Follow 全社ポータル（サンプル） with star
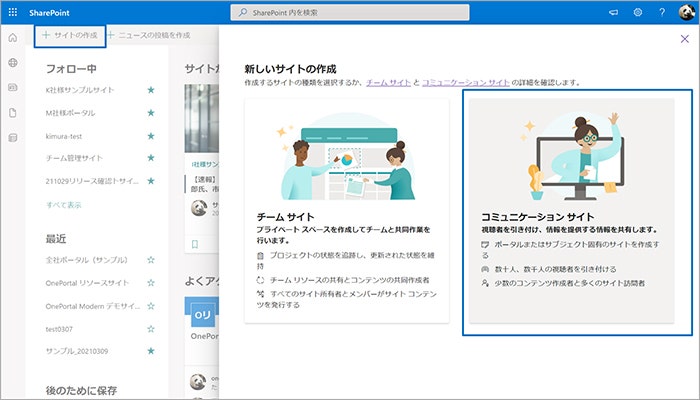Viewport: 700px width, 400px height. (151, 260)
